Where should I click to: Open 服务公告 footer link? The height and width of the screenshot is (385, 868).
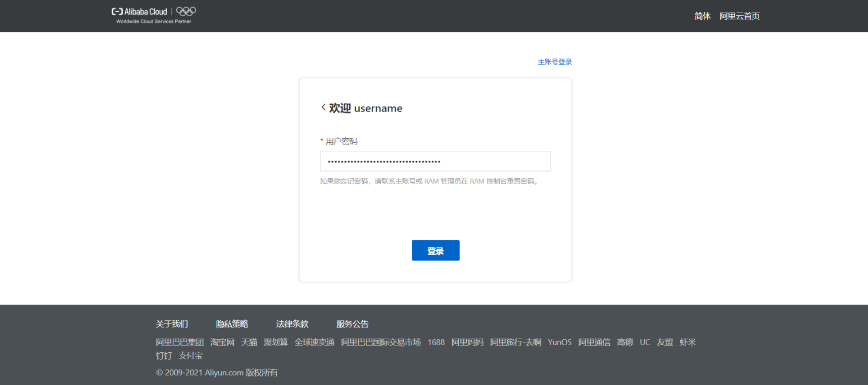point(352,324)
